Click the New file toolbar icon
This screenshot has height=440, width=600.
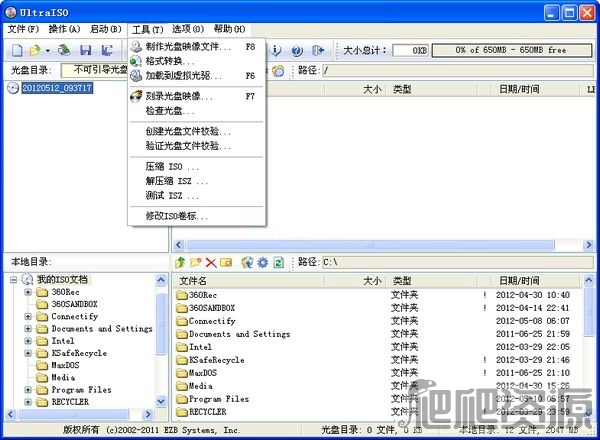click(17, 50)
